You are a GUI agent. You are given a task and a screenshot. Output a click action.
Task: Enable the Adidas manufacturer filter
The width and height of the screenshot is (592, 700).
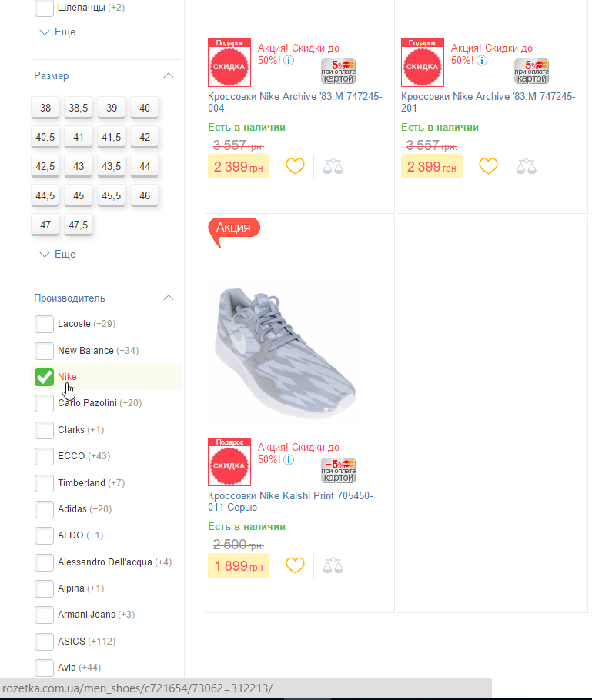click(45, 509)
